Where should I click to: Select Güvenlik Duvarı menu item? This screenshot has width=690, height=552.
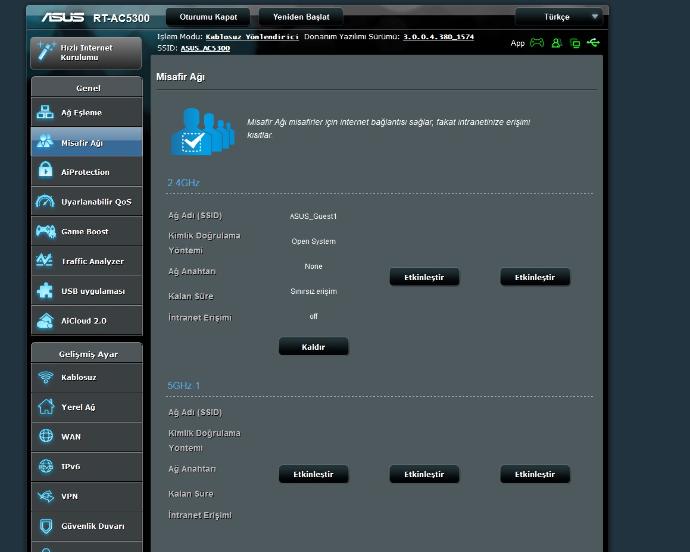pyautogui.click(x=87, y=526)
